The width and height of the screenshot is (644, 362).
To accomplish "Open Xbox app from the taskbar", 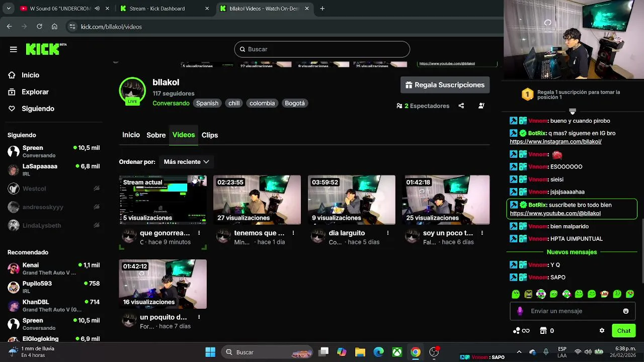I will [397, 352].
